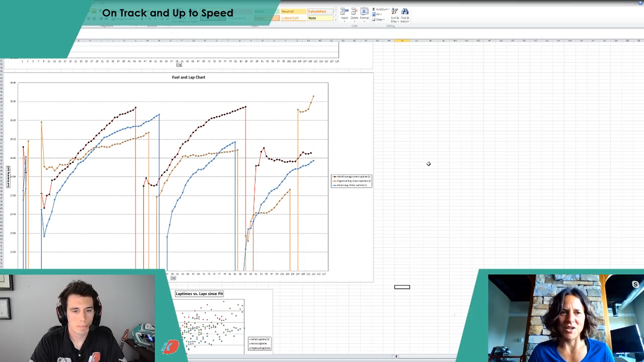Select Kellett Average Green Laptime legend entry
The image size is (644, 362).
click(x=352, y=177)
